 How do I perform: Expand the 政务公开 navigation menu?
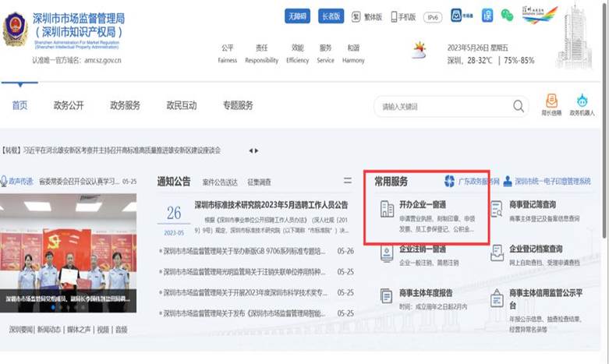tap(69, 105)
